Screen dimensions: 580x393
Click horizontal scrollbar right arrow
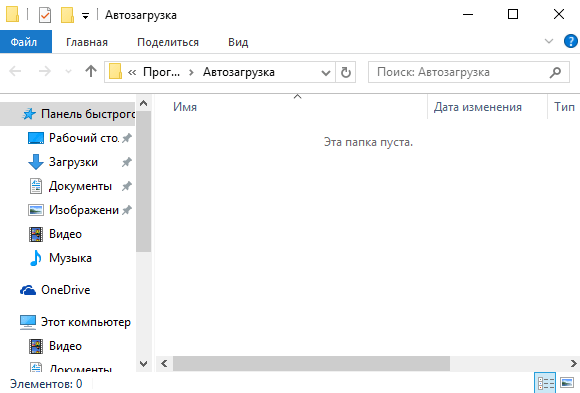click(573, 364)
